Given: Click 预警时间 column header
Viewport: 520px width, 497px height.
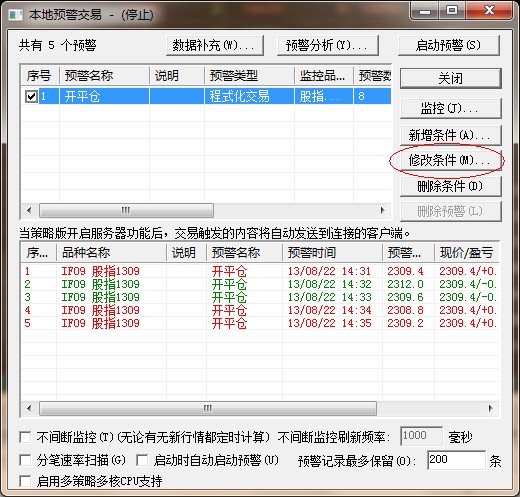Looking at the screenshot, I should [x=332, y=253].
